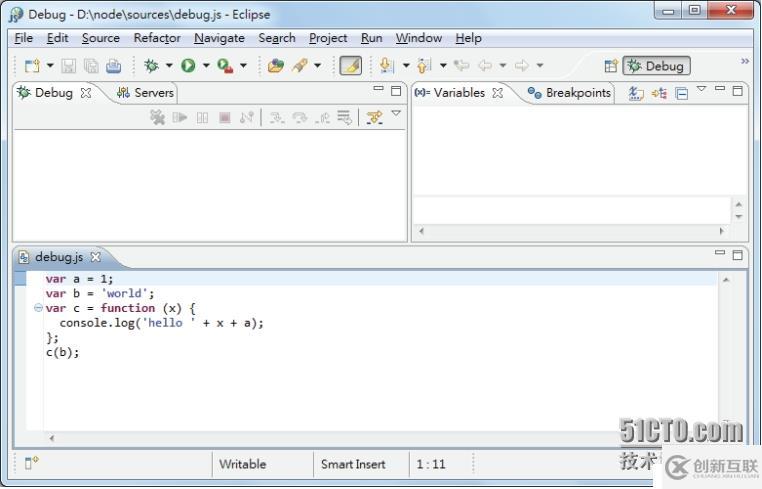Click Remove All Terminated Launches icon
Screen dimensions: 762x489
pos(157,117)
